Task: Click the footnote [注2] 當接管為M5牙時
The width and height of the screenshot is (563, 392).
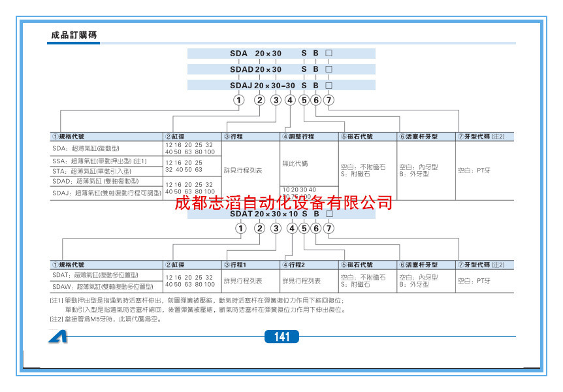Action: 106,319
